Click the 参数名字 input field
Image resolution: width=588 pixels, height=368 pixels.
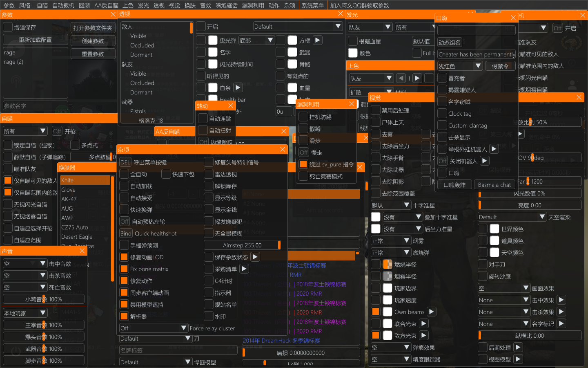(36, 106)
